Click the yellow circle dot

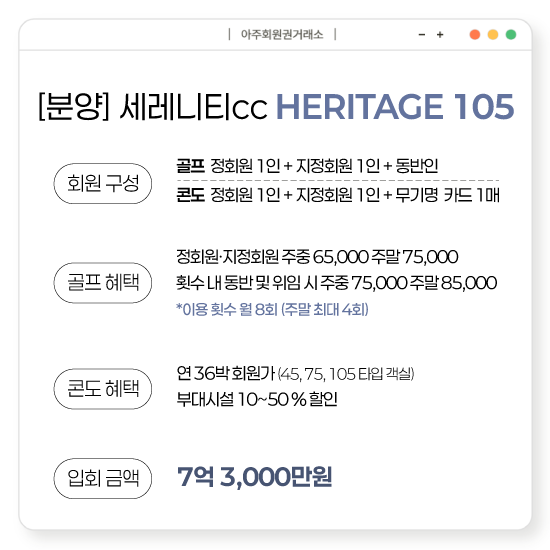(x=493, y=34)
